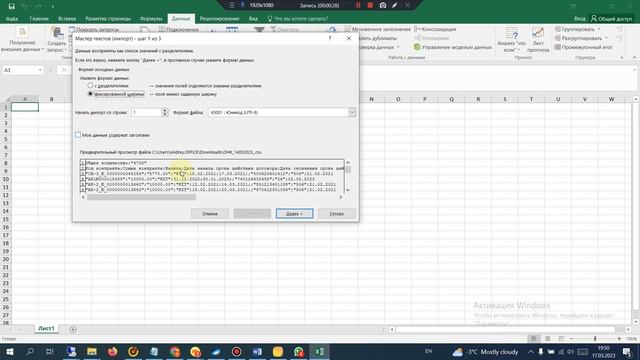Increase start import row with stepper
This screenshot has width=640, height=360.
coord(165,110)
